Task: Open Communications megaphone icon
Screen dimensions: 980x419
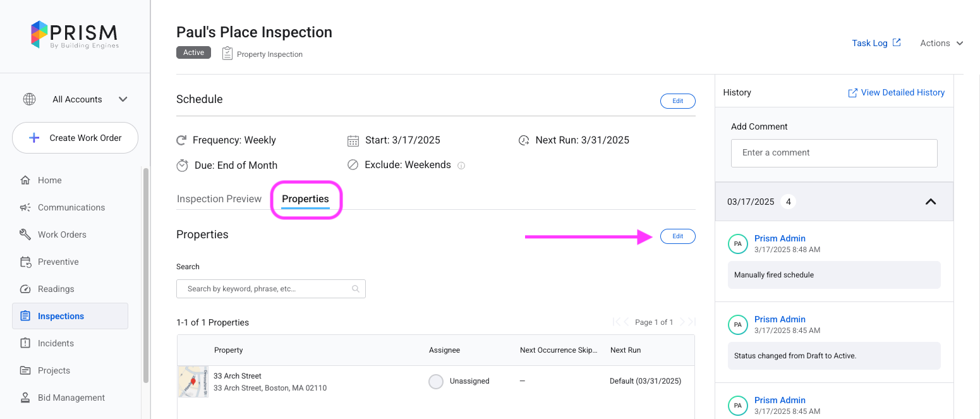Action: coord(25,207)
